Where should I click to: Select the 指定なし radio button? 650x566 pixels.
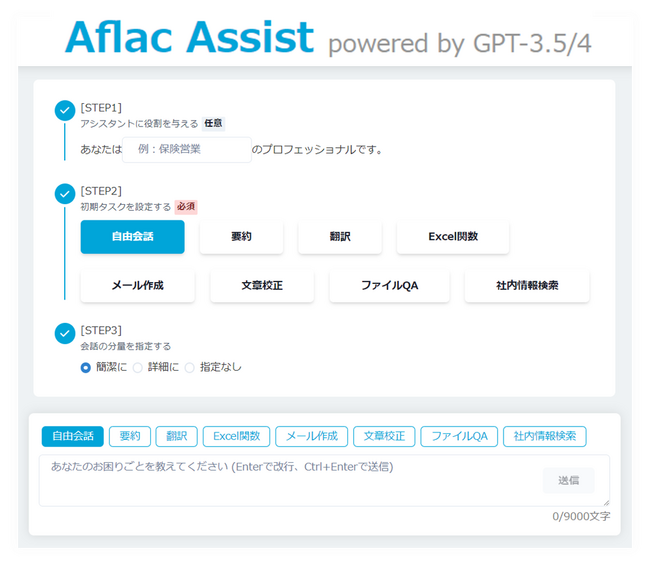(189, 367)
